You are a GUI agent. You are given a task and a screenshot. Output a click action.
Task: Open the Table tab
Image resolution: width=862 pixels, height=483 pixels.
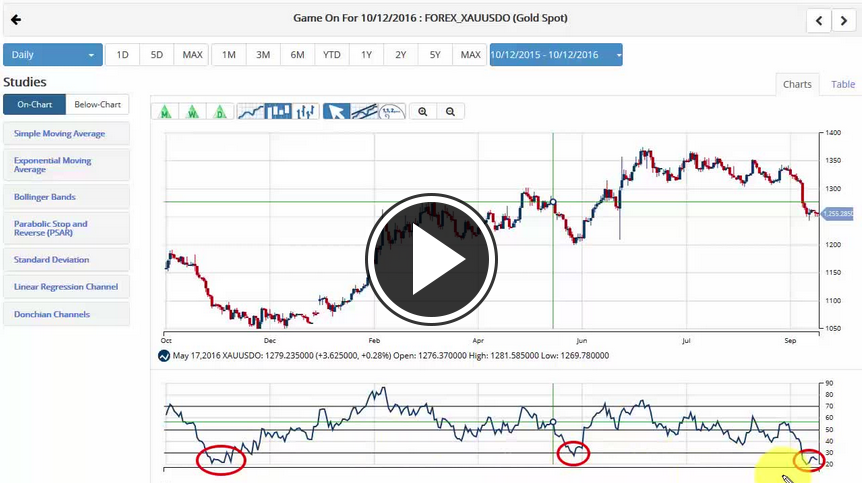tap(842, 85)
